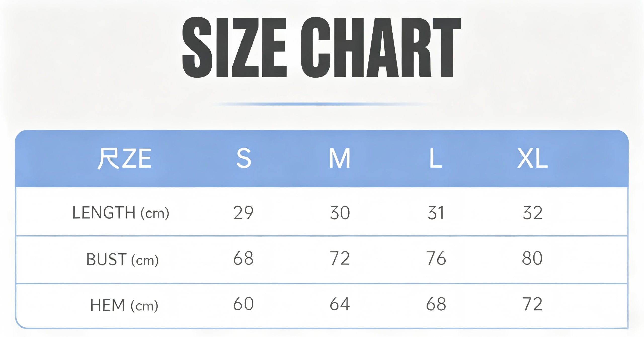Click hem value 64 for size M
The image size is (644, 337).
click(x=340, y=304)
